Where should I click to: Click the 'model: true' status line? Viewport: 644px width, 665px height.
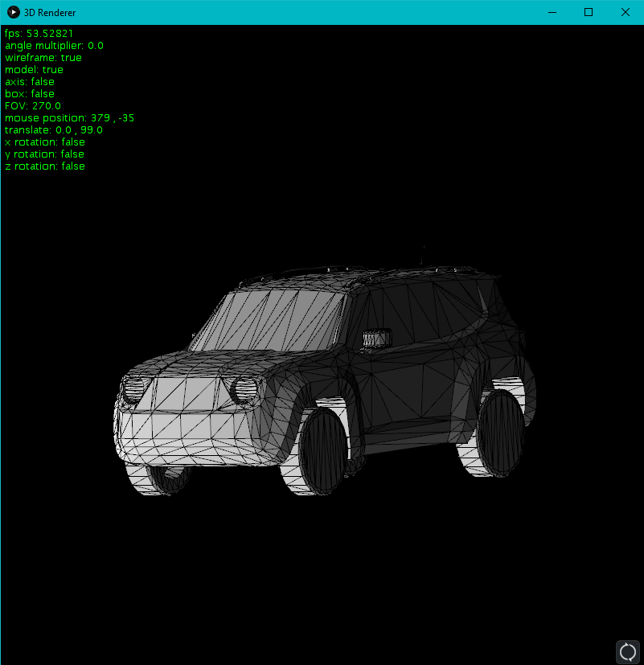coord(34,69)
